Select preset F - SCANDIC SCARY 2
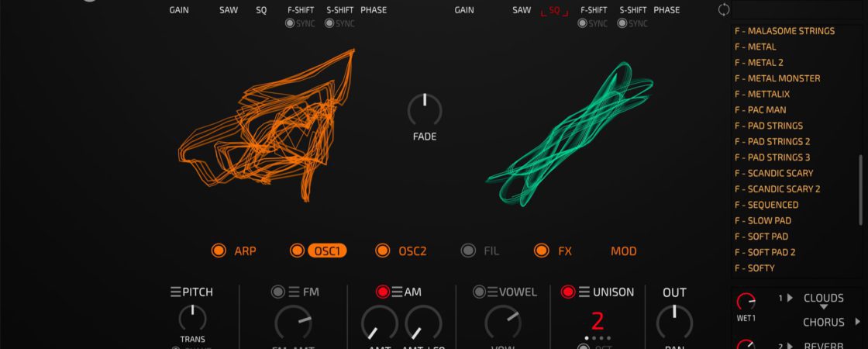868x349 pixels. click(778, 189)
